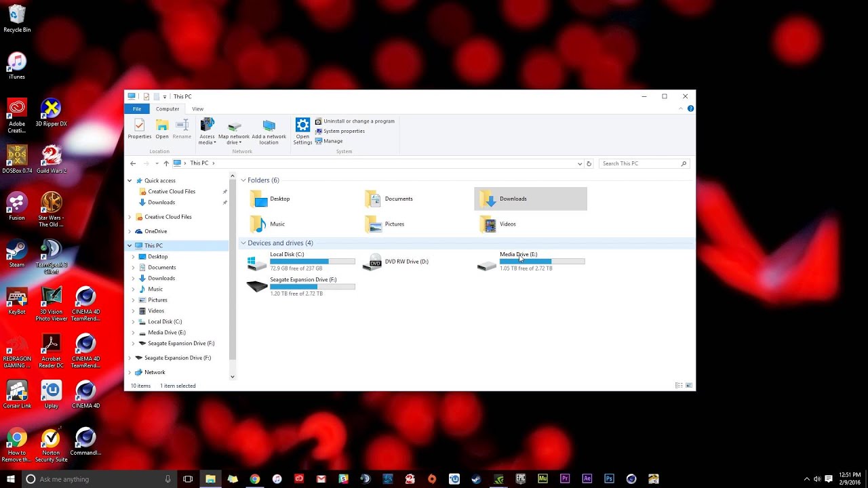Click Uninstall or change a program
Screen dimensions: 868x488
click(x=355, y=121)
